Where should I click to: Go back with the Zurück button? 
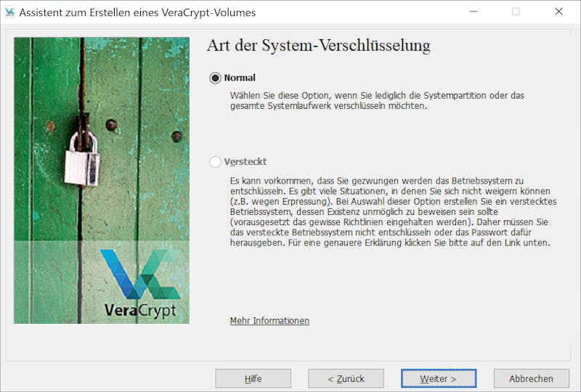click(x=346, y=379)
